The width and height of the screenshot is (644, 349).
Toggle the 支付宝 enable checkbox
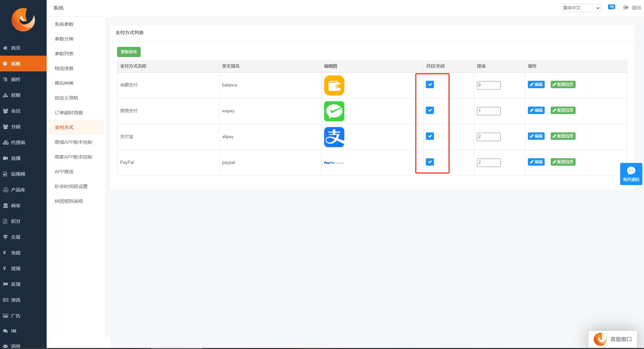[430, 136]
